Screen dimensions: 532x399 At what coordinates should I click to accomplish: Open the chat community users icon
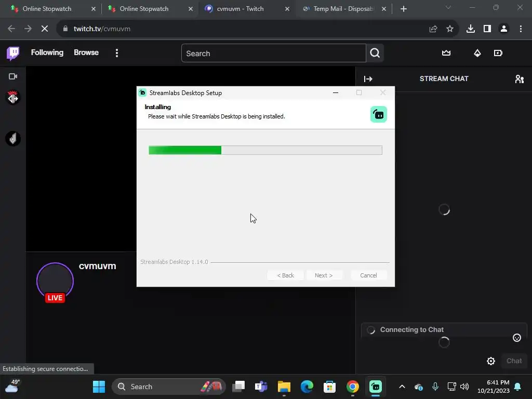tap(519, 79)
